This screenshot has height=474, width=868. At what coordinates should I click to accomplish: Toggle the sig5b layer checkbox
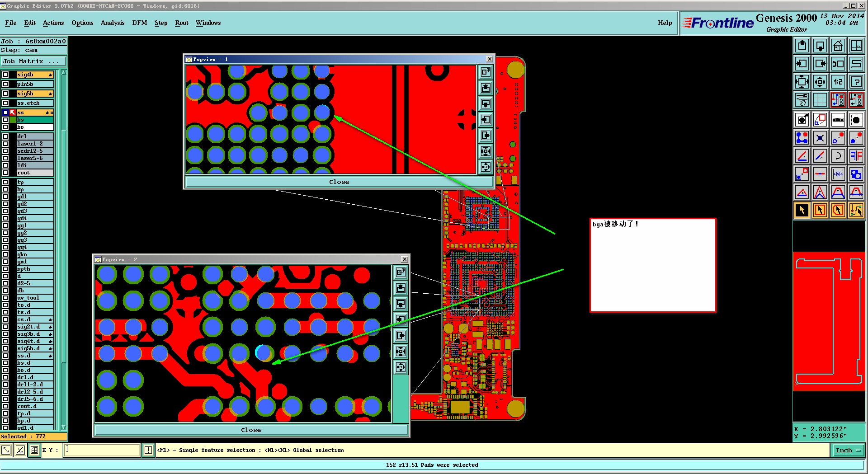pyautogui.click(x=5, y=94)
